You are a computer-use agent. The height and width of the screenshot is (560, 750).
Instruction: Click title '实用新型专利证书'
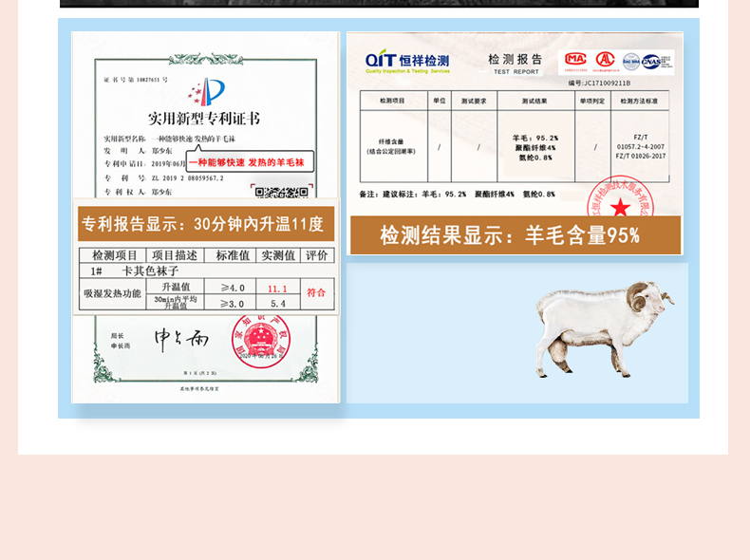pos(204,118)
